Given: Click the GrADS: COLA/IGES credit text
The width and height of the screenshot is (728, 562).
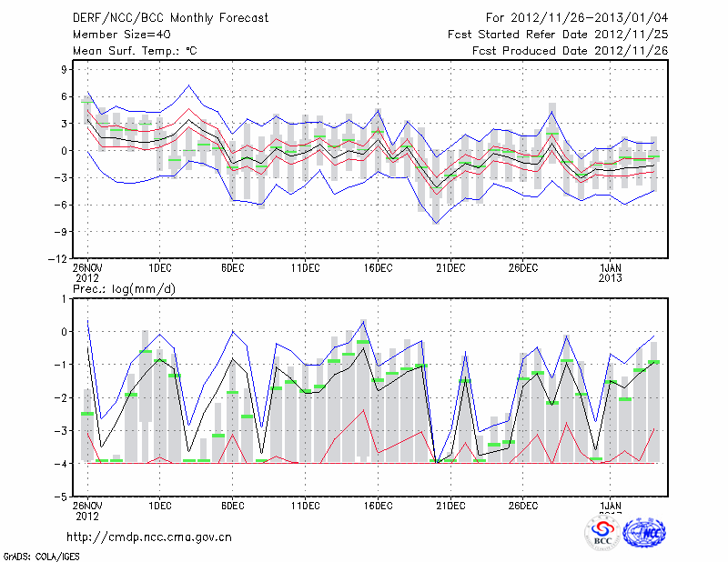Looking at the screenshot, I should click(42, 555).
